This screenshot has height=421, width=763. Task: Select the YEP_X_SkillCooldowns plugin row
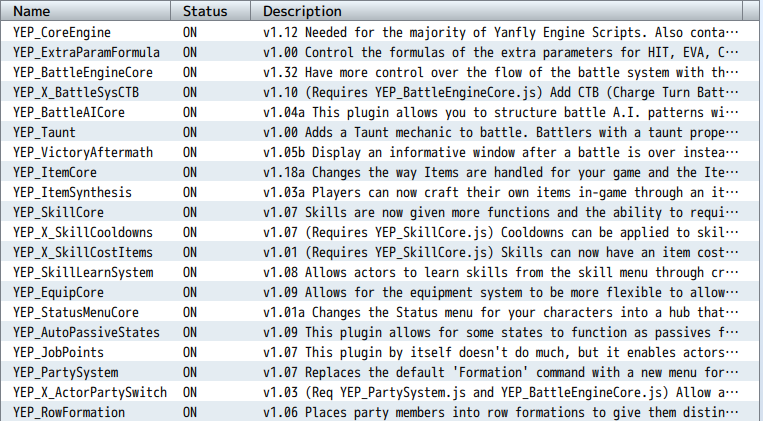[x=382, y=232]
